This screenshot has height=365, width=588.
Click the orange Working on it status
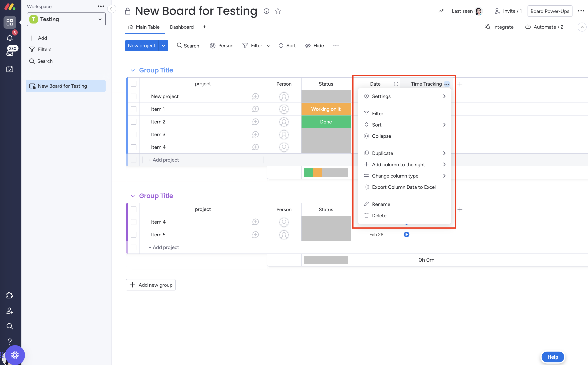coord(326,109)
